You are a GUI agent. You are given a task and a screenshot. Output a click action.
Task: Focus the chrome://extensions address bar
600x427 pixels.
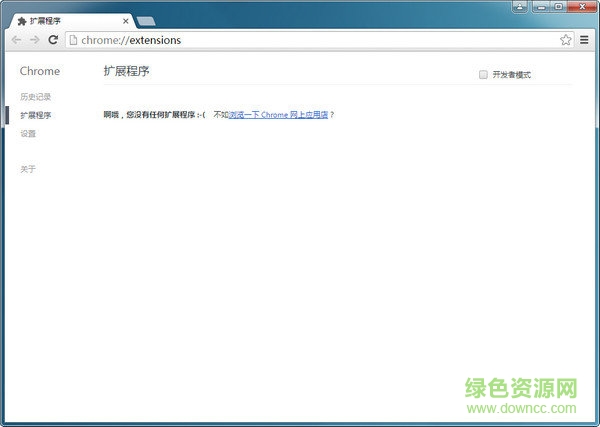click(x=320, y=40)
